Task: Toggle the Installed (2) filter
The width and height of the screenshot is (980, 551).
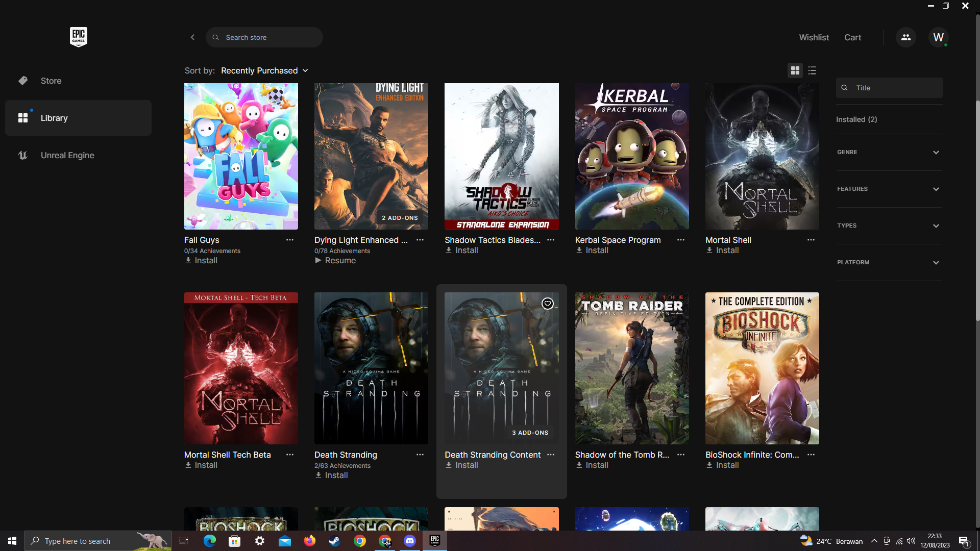Action: [x=856, y=119]
